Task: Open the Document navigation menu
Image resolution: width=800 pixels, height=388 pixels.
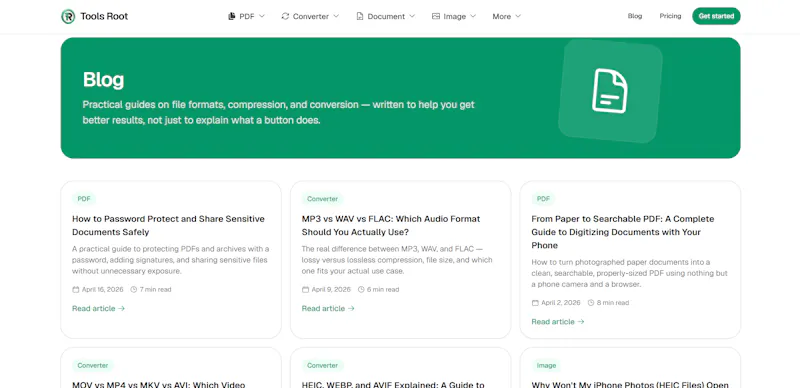Action: pyautogui.click(x=386, y=16)
